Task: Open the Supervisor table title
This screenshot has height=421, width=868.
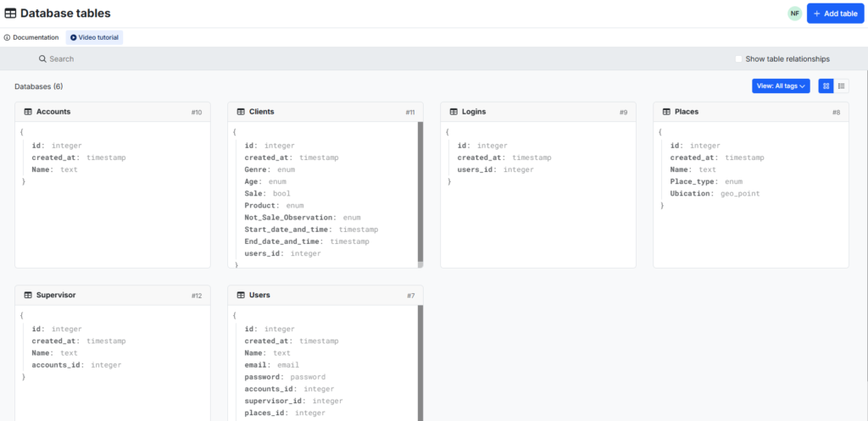Action: [56, 296]
